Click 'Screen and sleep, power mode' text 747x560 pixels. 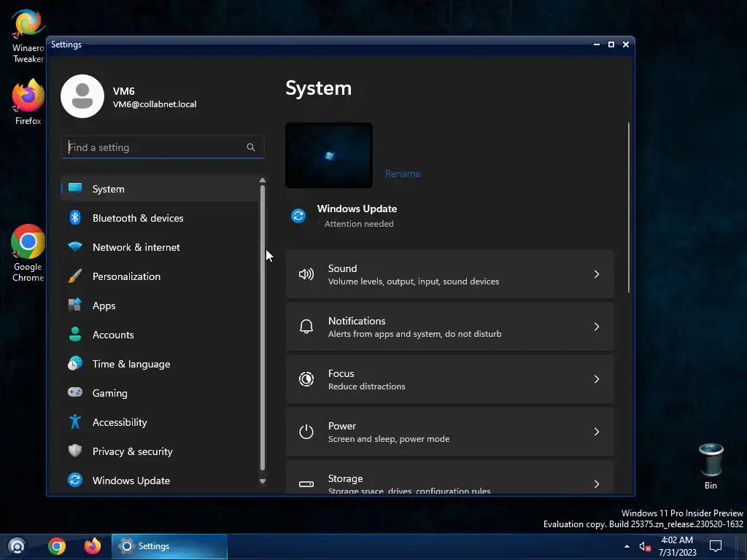389,438
